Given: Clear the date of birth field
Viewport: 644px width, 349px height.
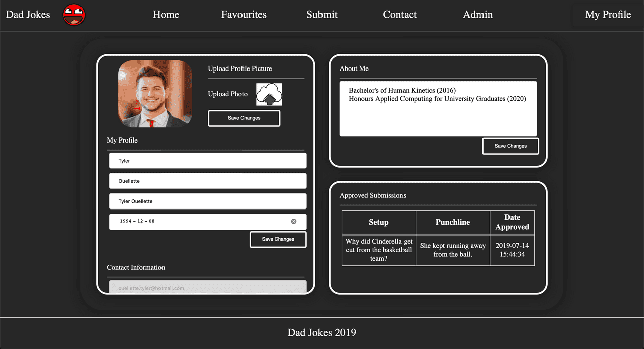Looking at the screenshot, I should tap(294, 221).
